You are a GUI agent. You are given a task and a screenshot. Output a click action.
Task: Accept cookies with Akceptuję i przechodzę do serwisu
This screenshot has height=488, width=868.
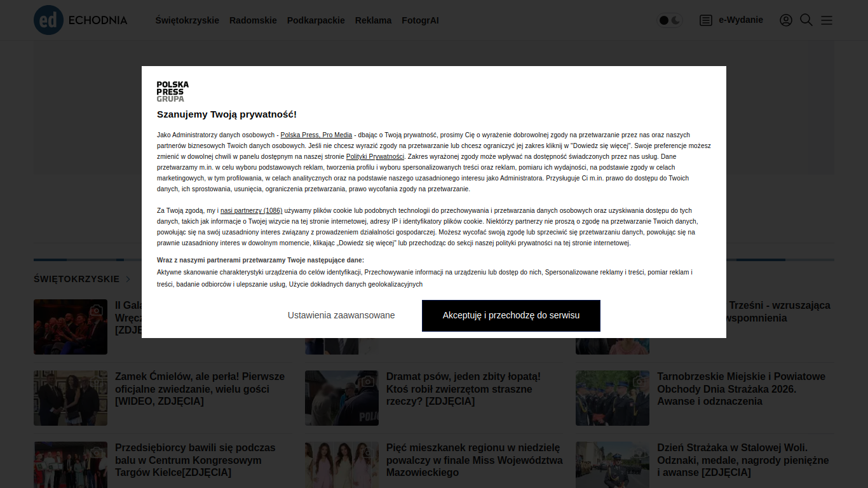tap(511, 316)
